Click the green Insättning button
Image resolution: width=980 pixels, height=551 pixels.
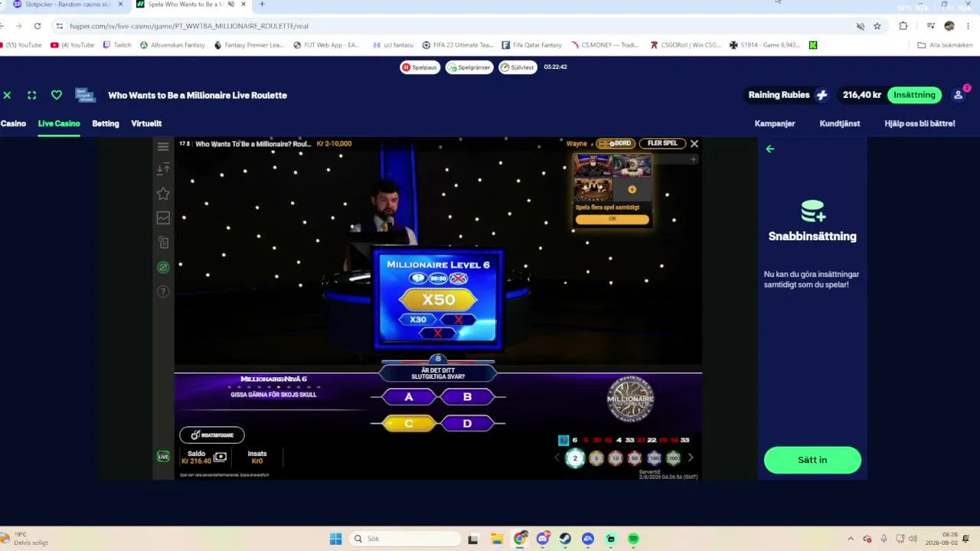[x=915, y=95]
